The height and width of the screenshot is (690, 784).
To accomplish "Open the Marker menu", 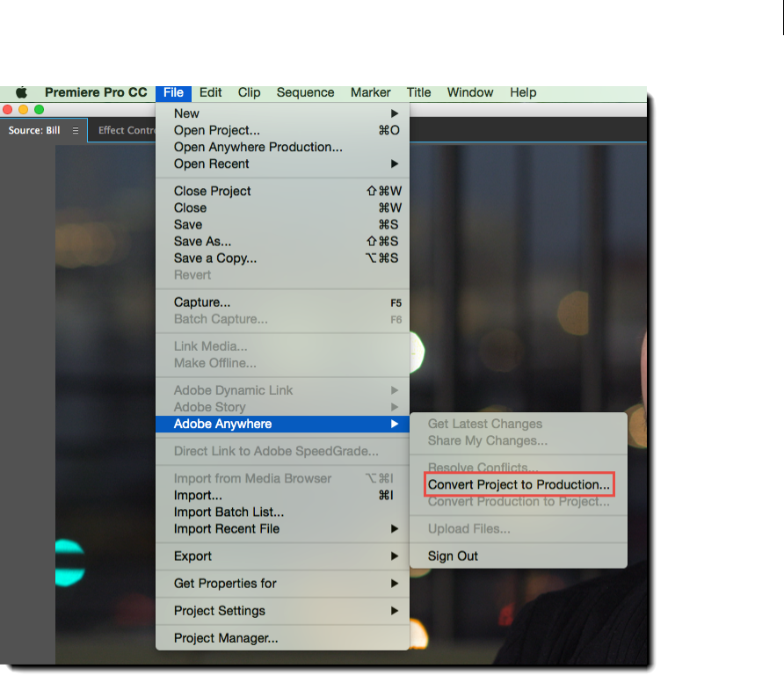I will (x=371, y=92).
